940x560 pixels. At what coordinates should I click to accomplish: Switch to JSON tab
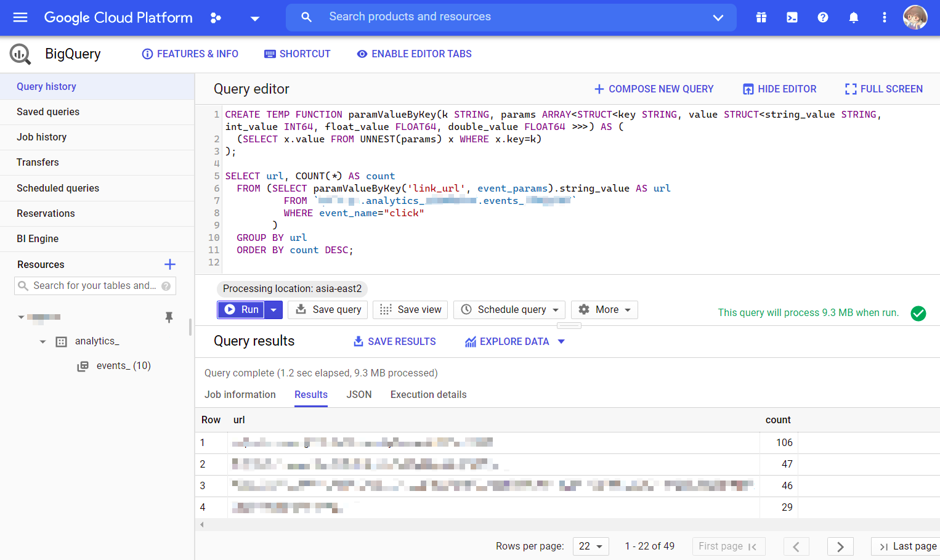coord(359,395)
